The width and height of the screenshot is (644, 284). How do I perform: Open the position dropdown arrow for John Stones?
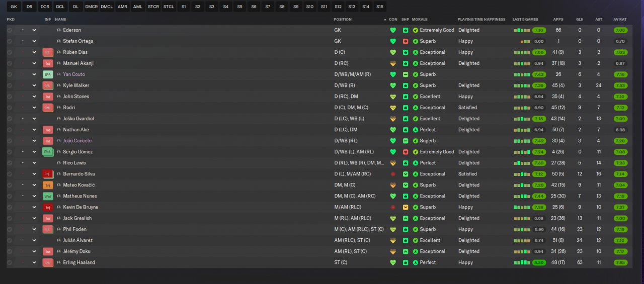point(34,97)
